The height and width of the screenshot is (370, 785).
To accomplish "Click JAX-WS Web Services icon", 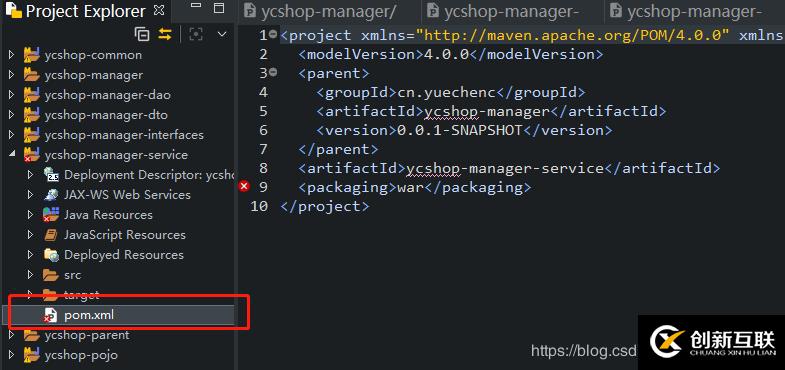I will coord(51,195).
